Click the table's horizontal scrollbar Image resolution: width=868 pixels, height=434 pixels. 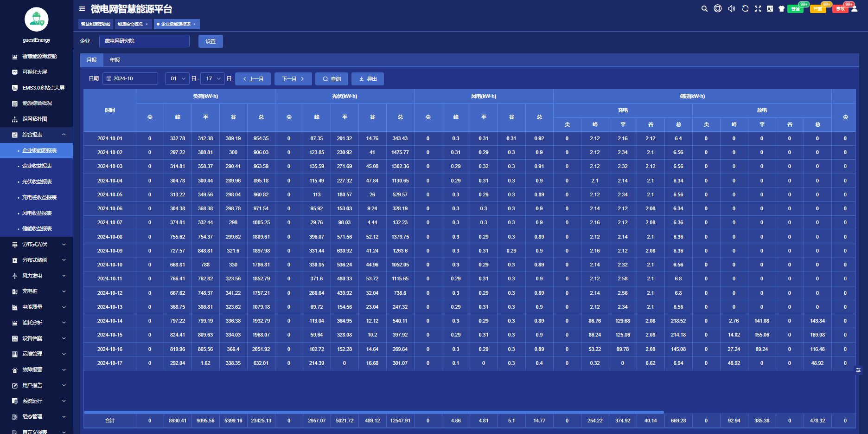tap(373, 412)
